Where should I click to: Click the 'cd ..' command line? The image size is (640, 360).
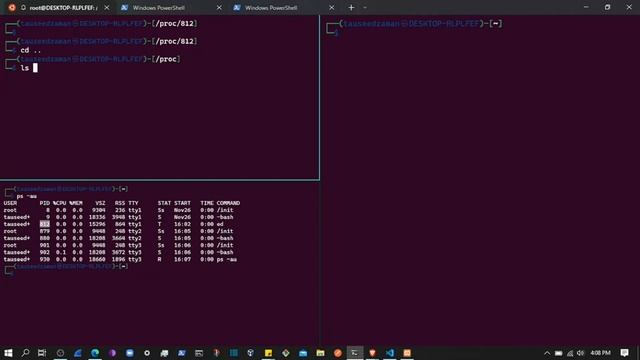point(31,50)
